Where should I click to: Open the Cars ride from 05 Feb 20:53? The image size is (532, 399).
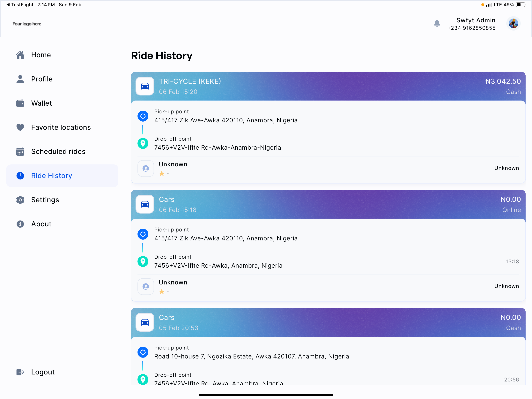[328, 322]
